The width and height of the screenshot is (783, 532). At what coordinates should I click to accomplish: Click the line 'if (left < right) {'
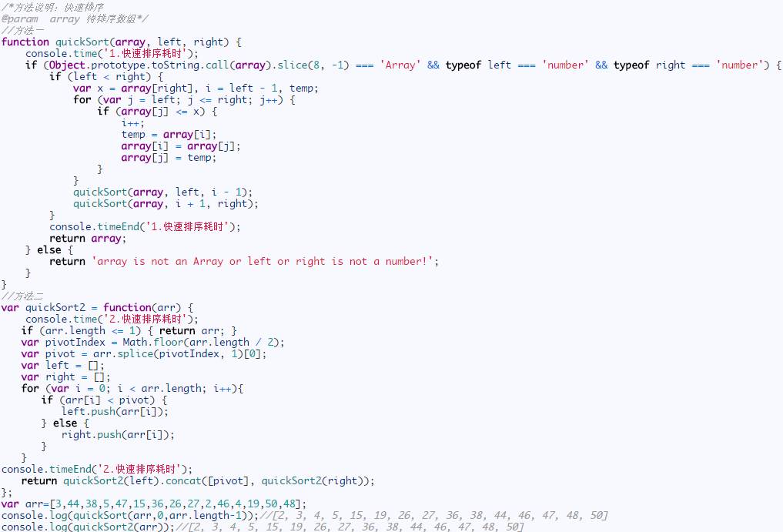point(106,76)
